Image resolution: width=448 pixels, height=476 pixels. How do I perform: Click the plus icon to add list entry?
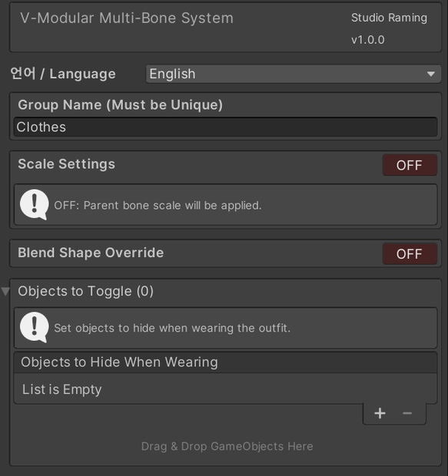380,413
